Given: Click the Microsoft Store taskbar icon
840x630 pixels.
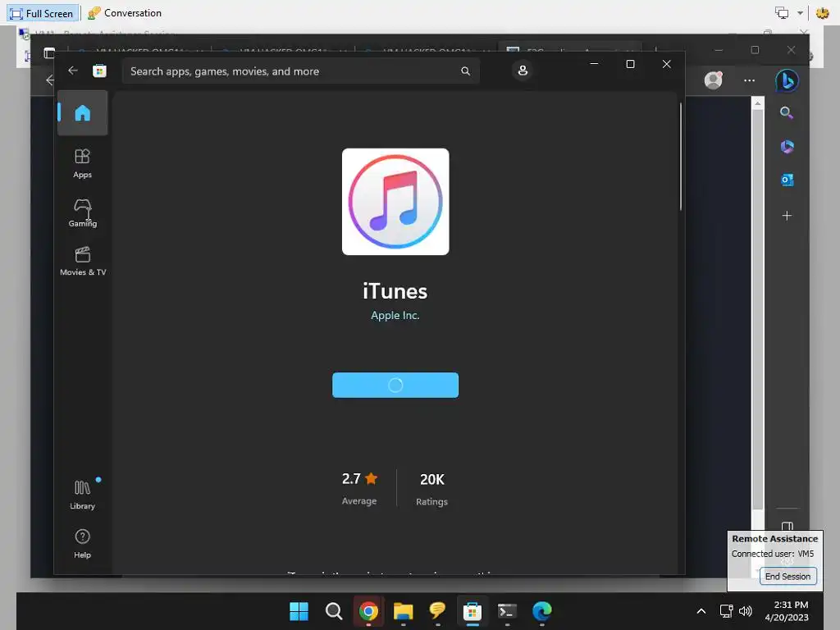Looking at the screenshot, I should (472, 611).
